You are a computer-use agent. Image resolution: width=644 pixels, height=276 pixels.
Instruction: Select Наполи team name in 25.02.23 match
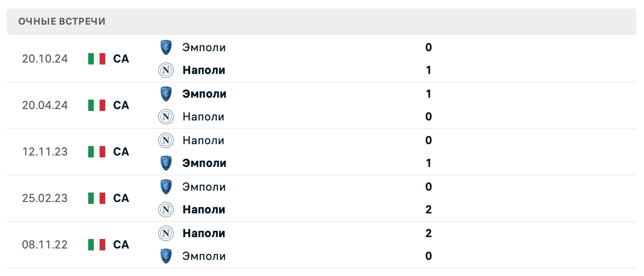coord(204,210)
